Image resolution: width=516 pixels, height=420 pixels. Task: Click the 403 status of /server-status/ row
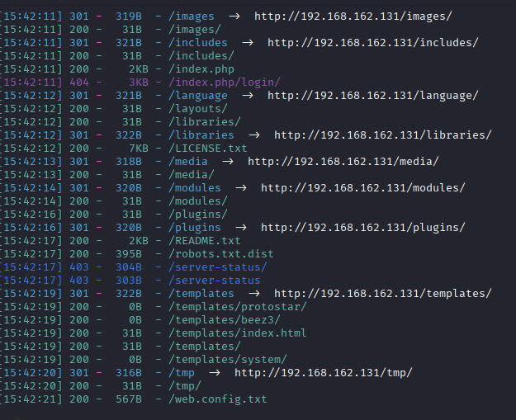coord(79,267)
